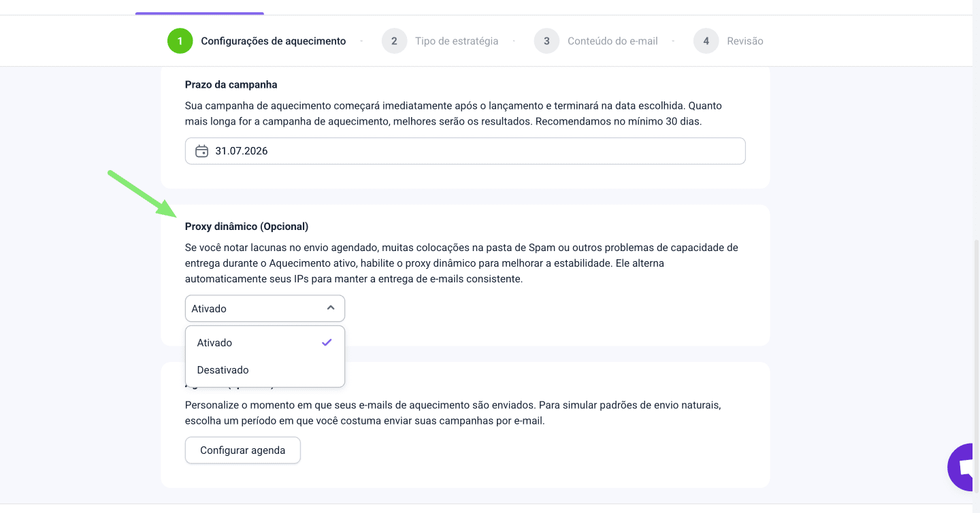The height and width of the screenshot is (513, 980).
Task: Open the Conteúdo do e-mail step
Action: point(612,41)
